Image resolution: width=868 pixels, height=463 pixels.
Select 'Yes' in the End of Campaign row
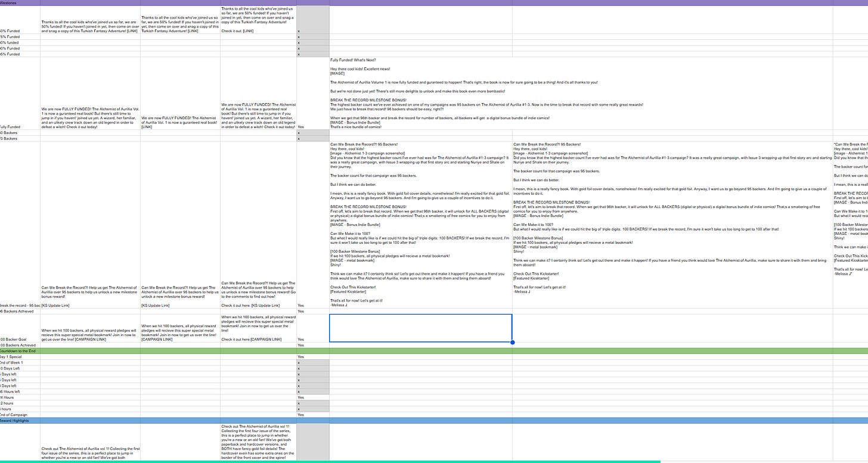point(300,415)
